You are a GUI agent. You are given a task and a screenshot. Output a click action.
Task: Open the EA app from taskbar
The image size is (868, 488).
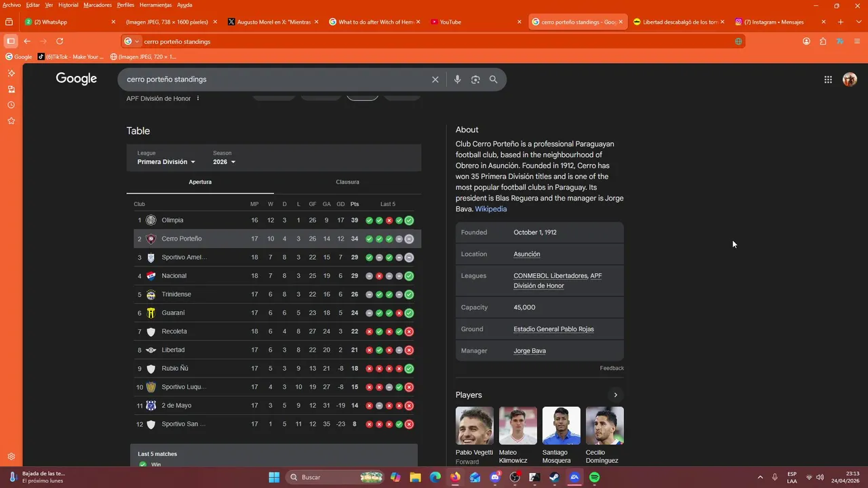coord(574,477)
